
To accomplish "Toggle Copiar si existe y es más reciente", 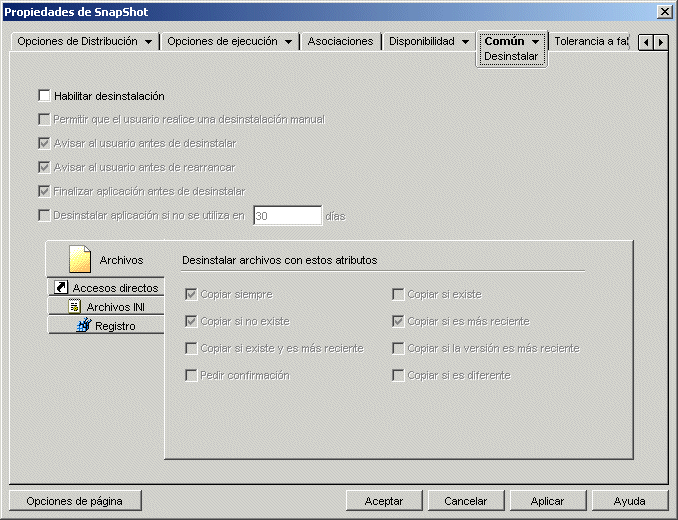I will [191, 348].
